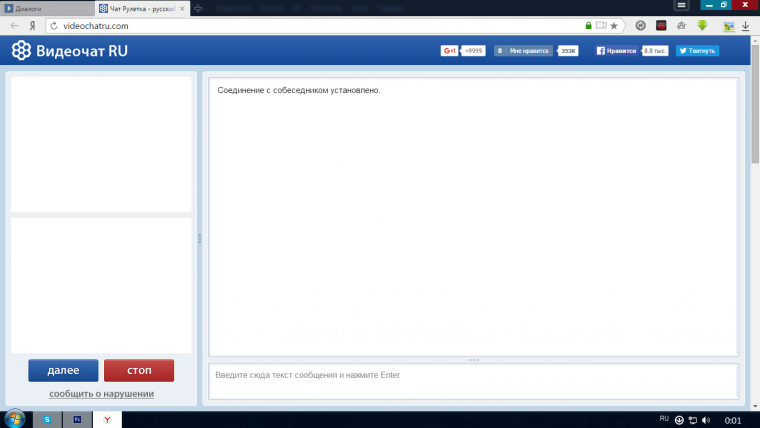760x428 pixels.
Task: Bookmark the page with the star icon
Action: pos(614,25)
